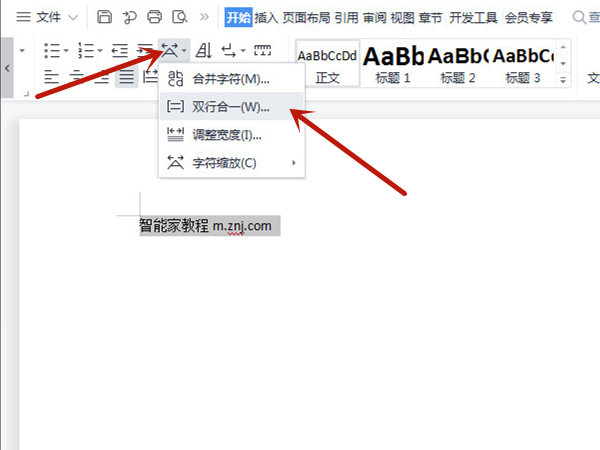Apply the 正文 body text style
This screenshot has height=450, width=600.
[x=327, y=63]
